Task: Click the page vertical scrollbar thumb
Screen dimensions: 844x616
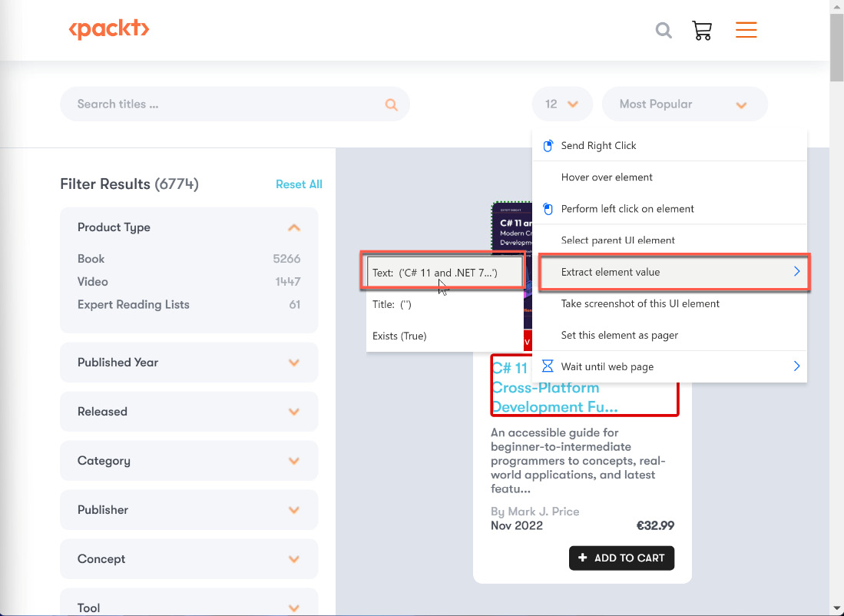Action: (837, 46)
